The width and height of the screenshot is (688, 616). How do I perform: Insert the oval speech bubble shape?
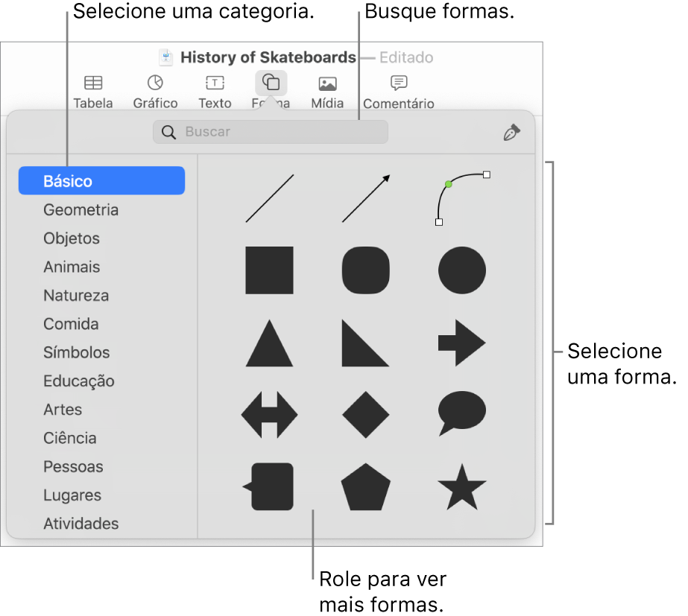[x=462, y=414]
